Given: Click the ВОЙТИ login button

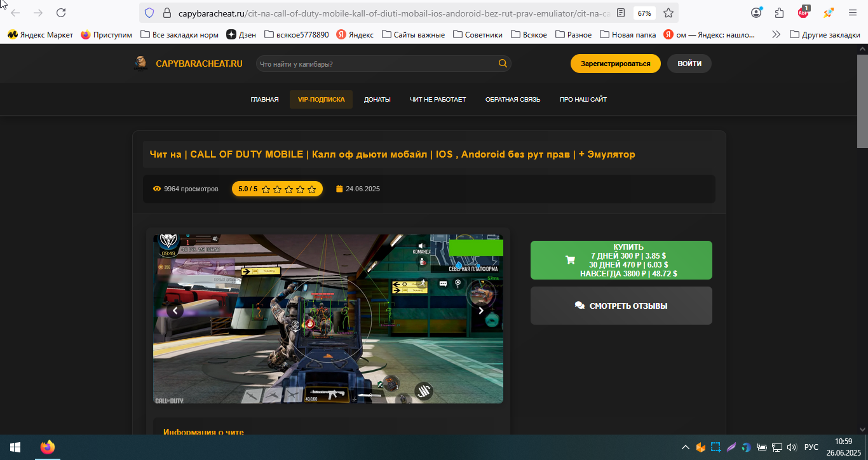Looking at the screenshot, I should [x=689, y=64].
